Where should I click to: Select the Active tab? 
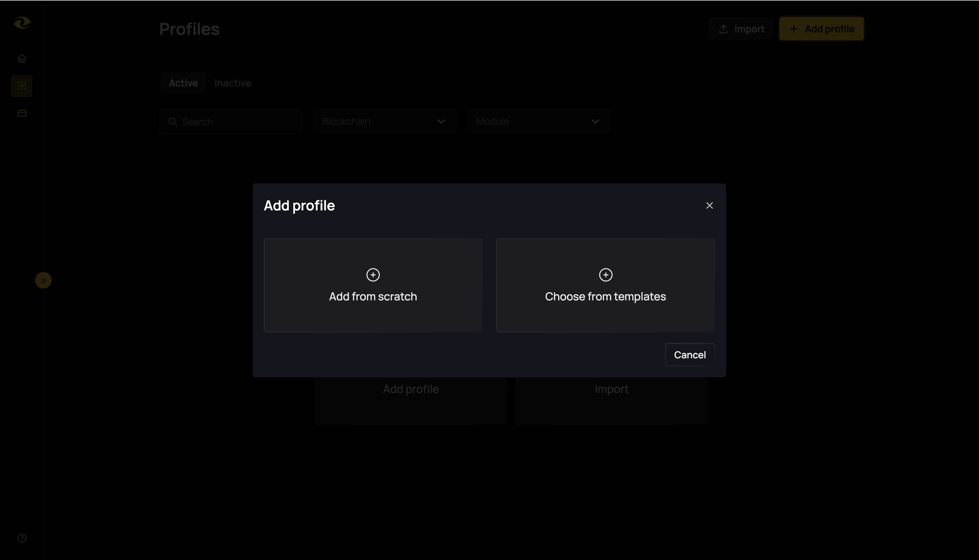point(183,83)
